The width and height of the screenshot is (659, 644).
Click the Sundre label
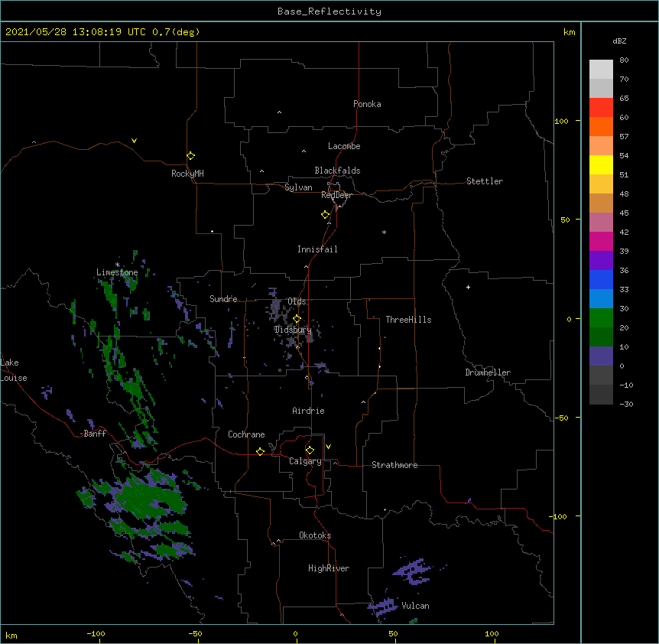point(223,299)
